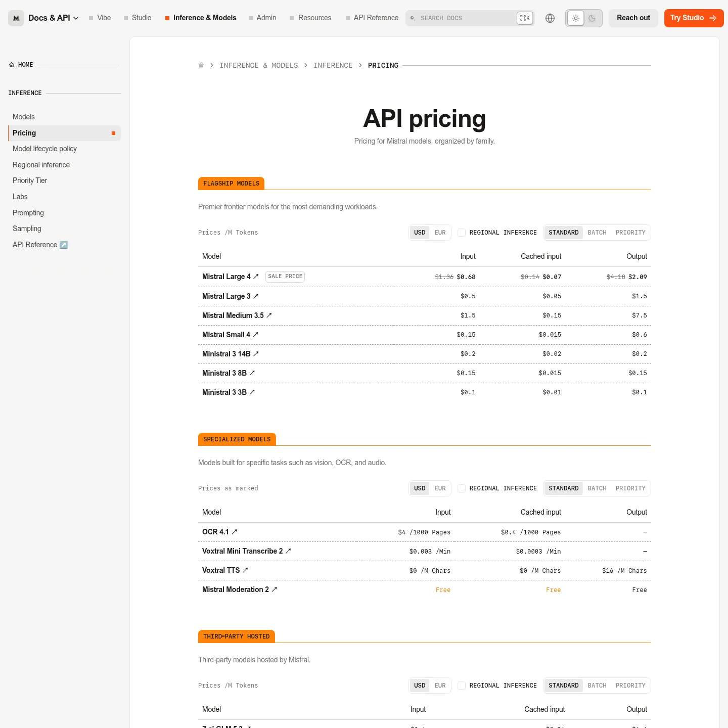Image resolution: width=728 pixels, height=728 pixels.
Task: Select Standard tier in Specialized Models
Action: pos(563,488)
